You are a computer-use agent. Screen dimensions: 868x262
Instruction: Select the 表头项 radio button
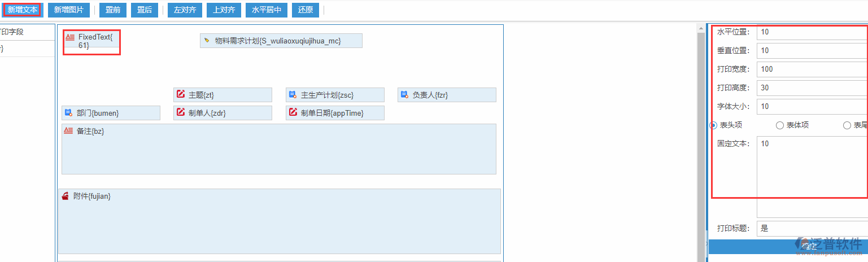click(x=713, y=125)
